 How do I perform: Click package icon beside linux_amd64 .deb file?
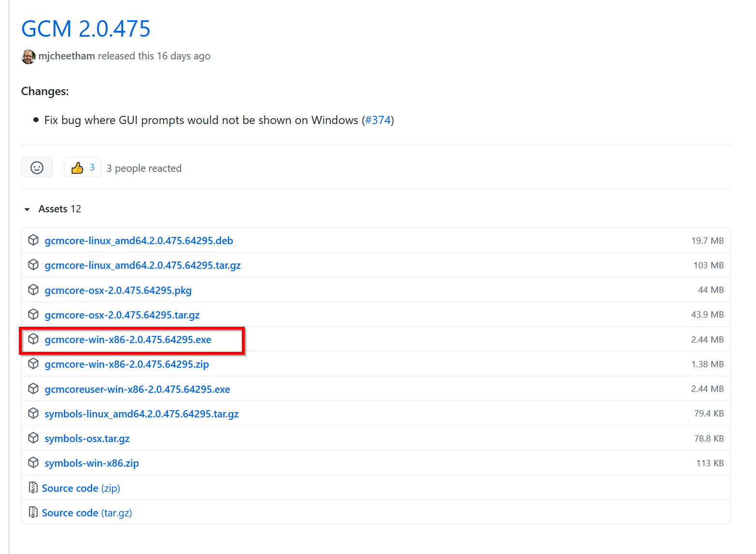coord(33,240)
